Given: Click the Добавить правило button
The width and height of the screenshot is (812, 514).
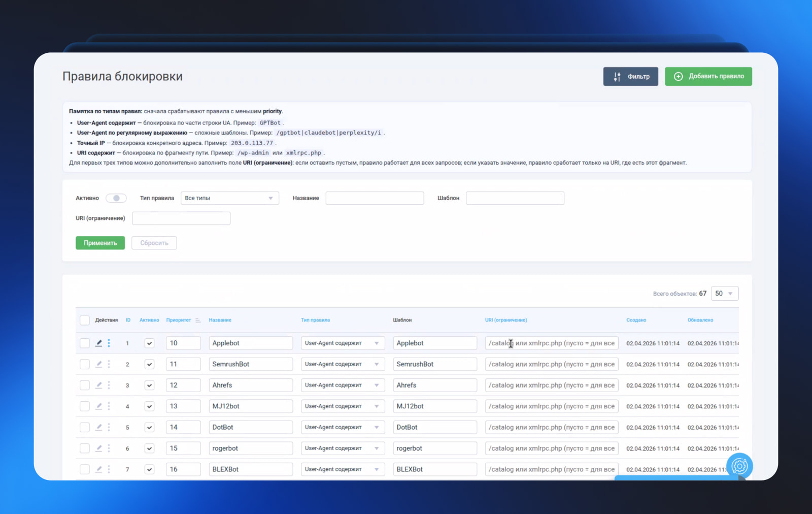Looking at the screenshot, I should 708,76.
